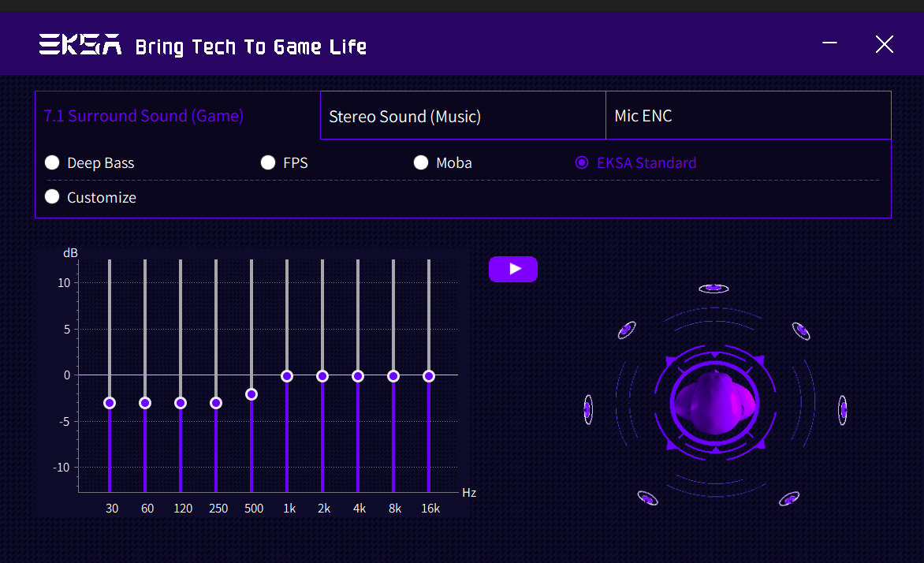
Task: Click the '1k' frequency label
Action: pyautogui.click(x=289, y=508)
